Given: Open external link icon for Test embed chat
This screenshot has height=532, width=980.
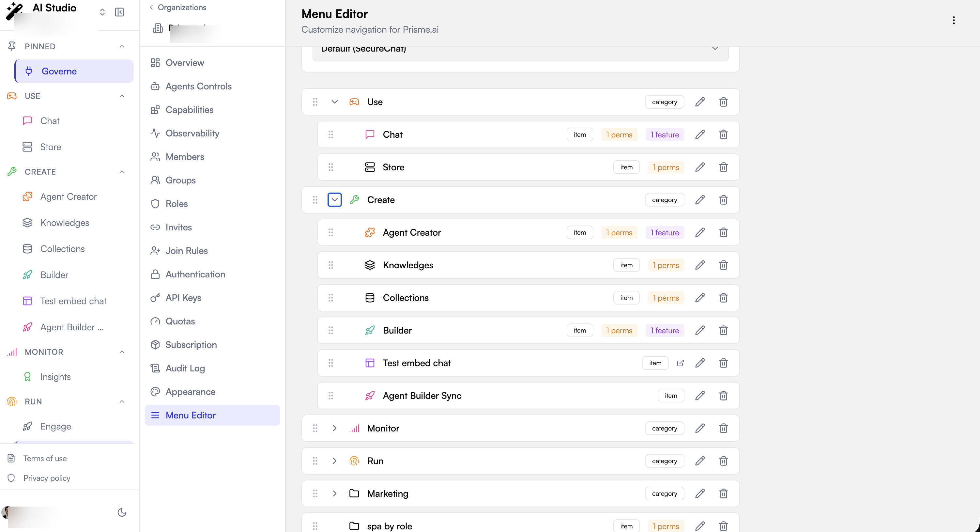Looking at the screenshot, I should click(680, 363).
